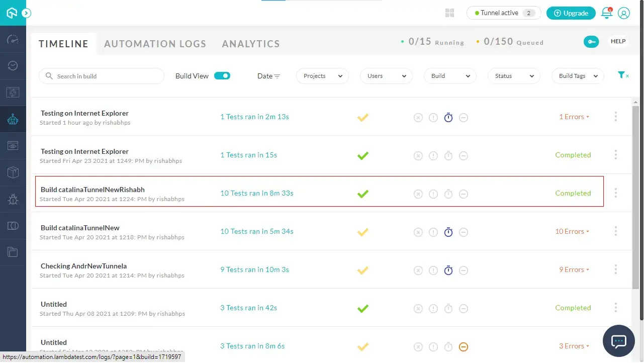Open the Build Tags dropdown
The height and width of the screenshot is (363, 644).
coord(578,76)
